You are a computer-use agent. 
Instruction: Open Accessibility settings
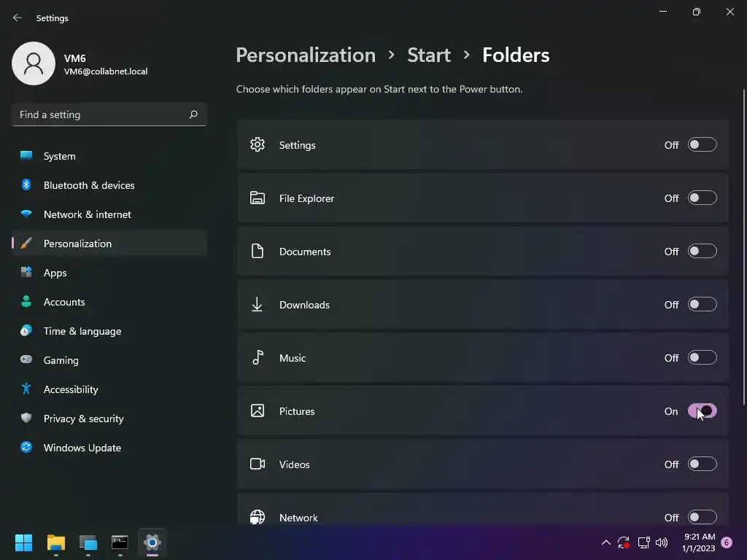[x=109, y=389]
